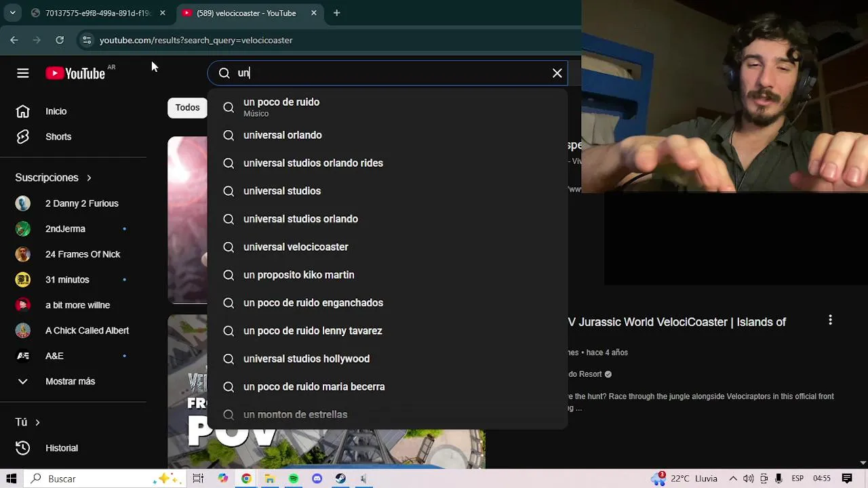The image size is (868, 488).
Task: Click search icon beside 'universal velocicoaster' suggestion
Action: [x=229, y=247]
